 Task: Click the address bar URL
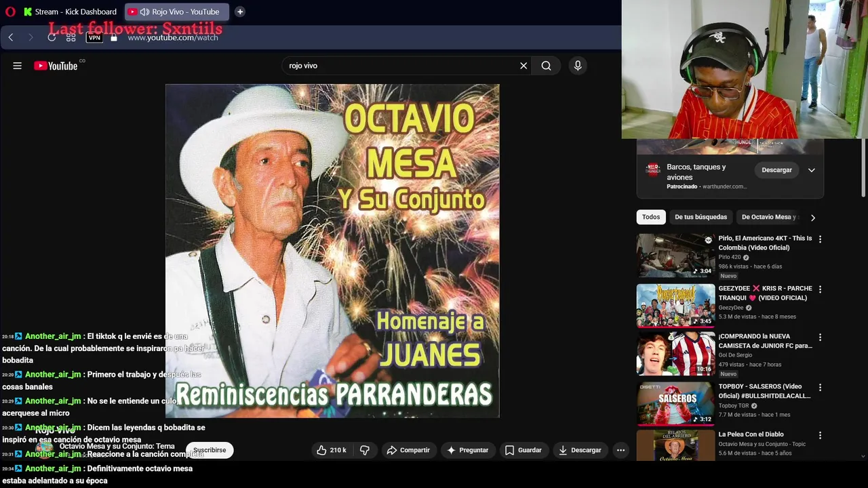point(173,37)
